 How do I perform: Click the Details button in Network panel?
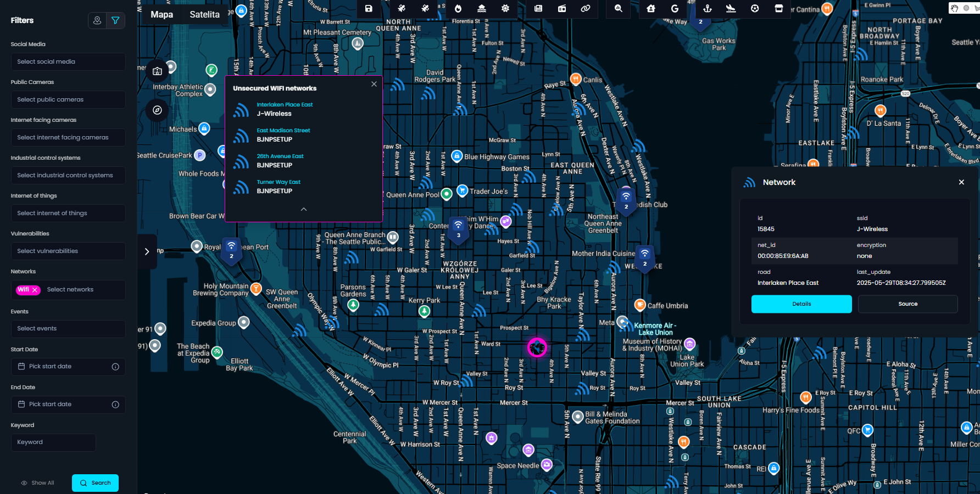801,304
